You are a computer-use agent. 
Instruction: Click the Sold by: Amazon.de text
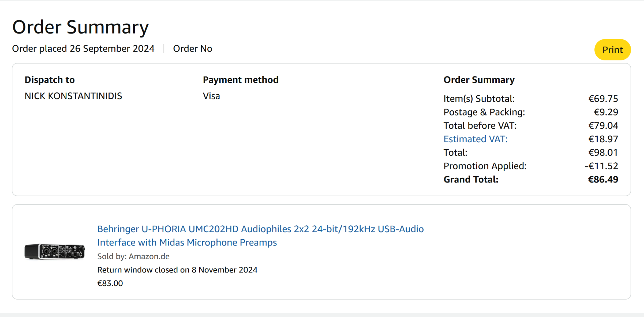[x=133, y=256]
